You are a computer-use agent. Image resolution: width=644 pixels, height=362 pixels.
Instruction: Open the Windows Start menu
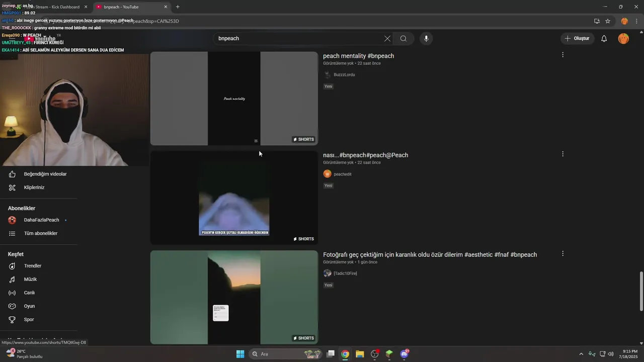[240, 354]
